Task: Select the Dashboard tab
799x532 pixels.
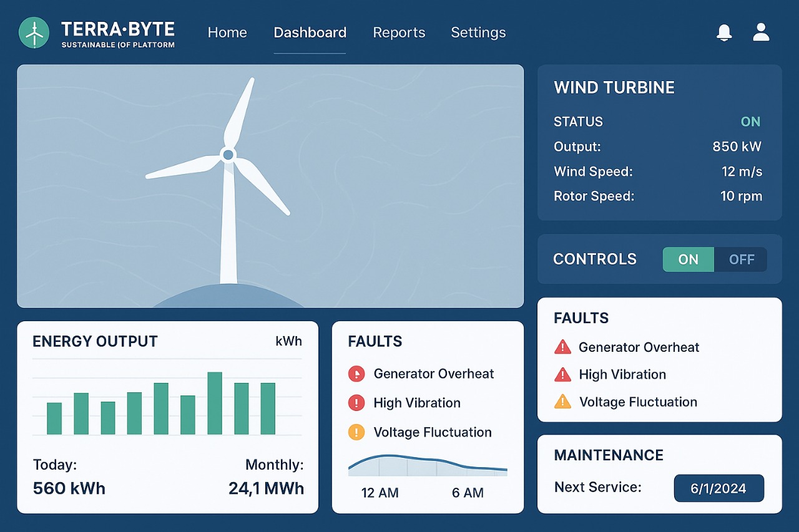Action: click(x=310, y=32)
